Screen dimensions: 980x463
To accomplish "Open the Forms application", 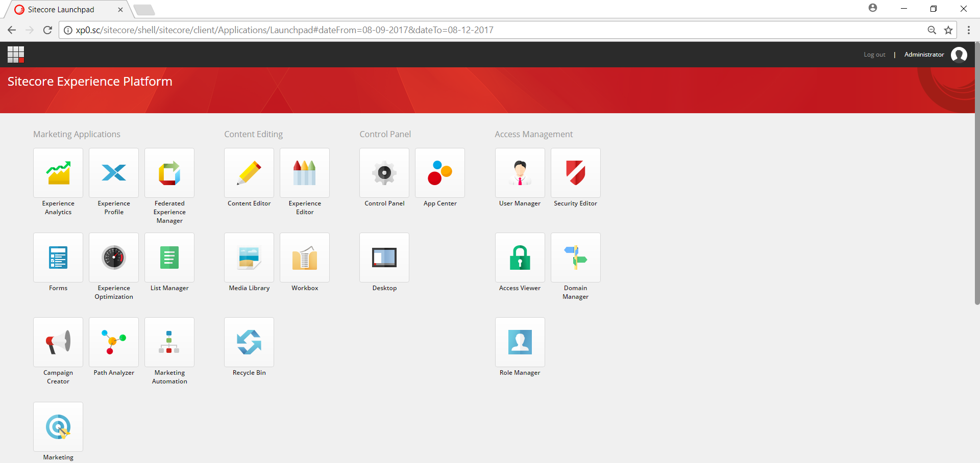I will click(x=58, y=258).
